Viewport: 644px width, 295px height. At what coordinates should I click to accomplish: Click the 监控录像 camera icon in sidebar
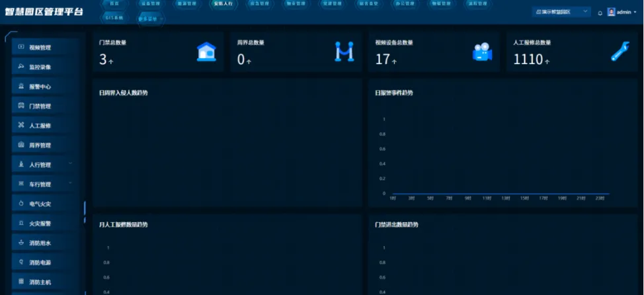tap(21, 67)
